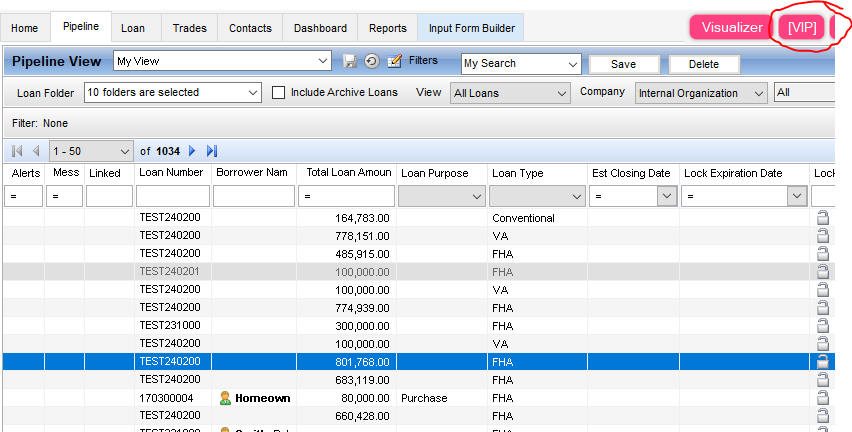Click the lock icon in the first loan row

pos(823,217)
